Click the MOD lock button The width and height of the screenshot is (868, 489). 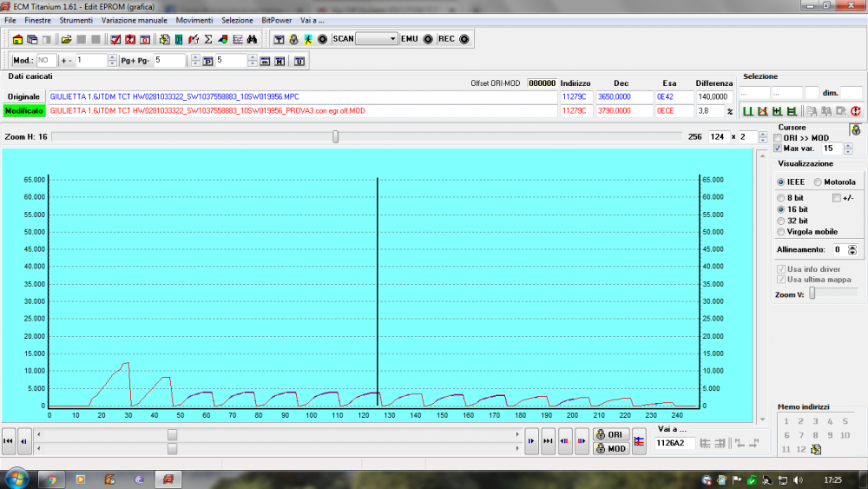click(611, 448)
